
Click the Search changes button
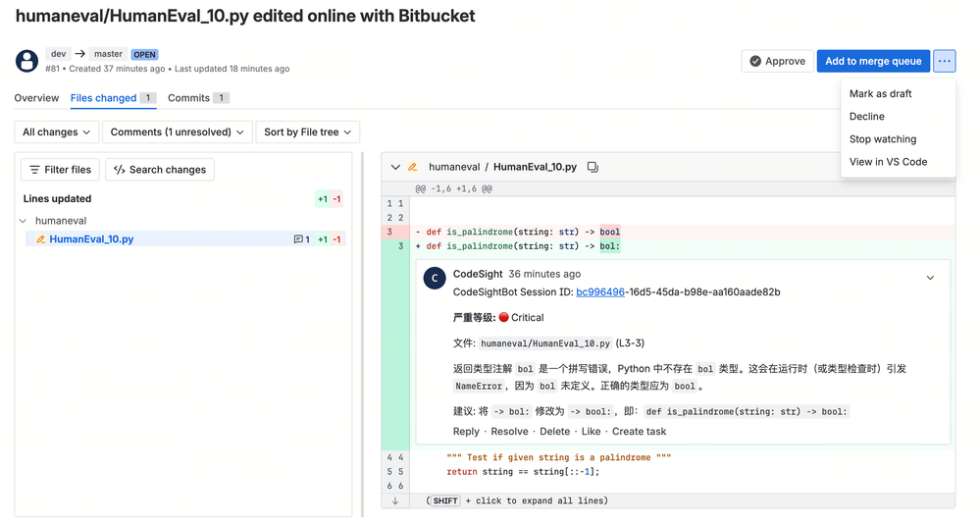pyautogui.click(x=160, y=170)
